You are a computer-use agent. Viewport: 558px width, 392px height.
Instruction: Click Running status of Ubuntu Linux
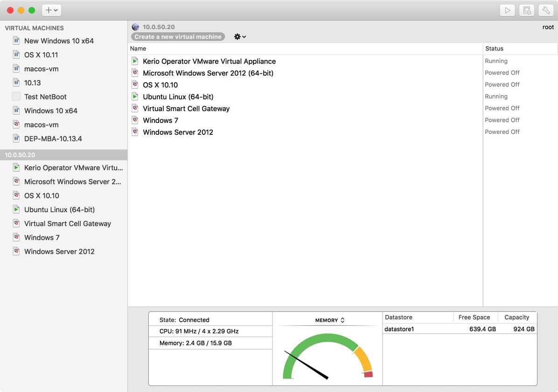[496, 96]
